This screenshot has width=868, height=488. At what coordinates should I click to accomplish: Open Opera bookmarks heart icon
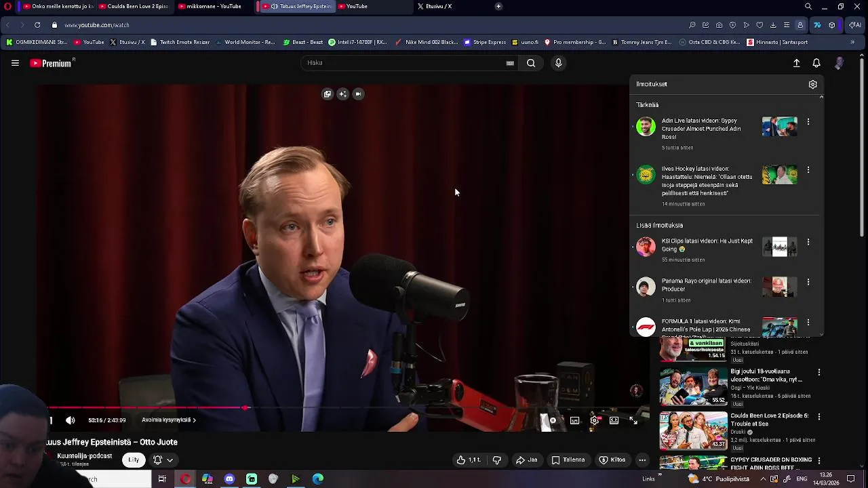759,25
